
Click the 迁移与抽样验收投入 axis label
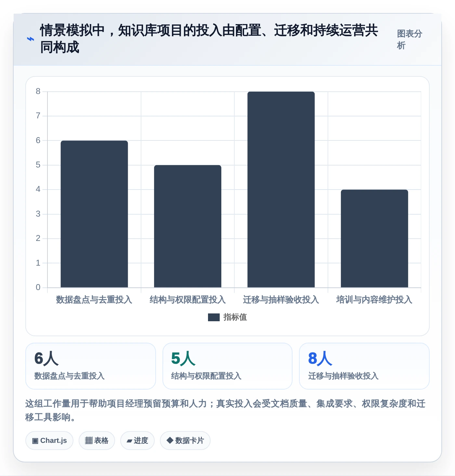coord(281,300)
